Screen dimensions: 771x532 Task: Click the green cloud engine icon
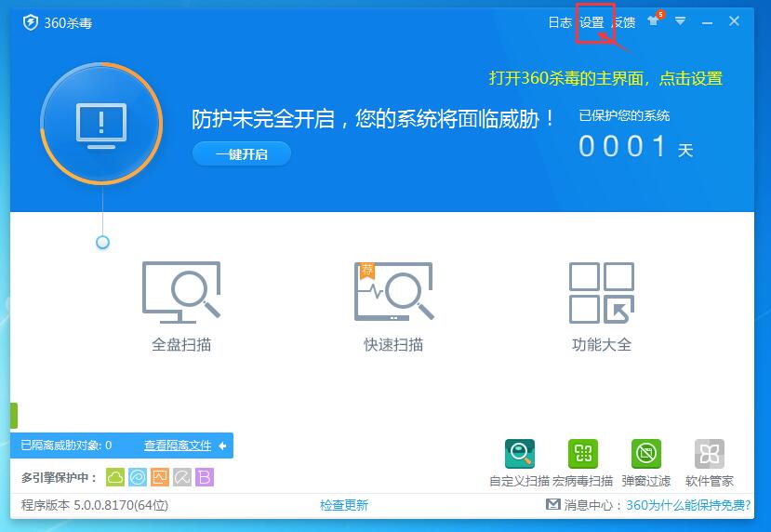click(x=115, y=477)
